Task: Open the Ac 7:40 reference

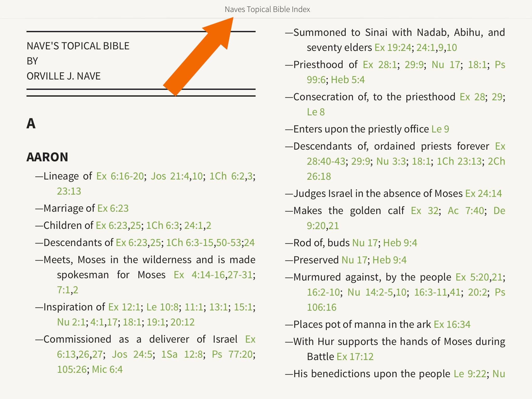Action: coord(466,211)
